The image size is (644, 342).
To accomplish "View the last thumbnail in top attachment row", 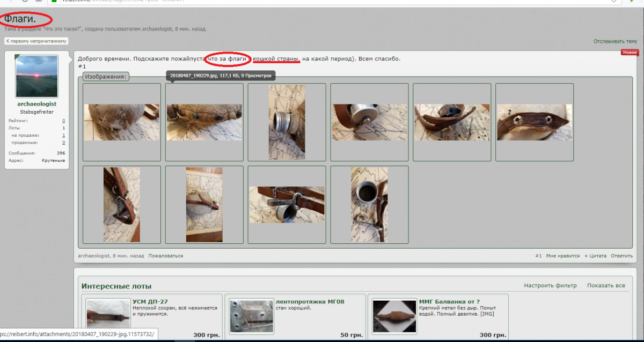I will (x=535, y=122).
